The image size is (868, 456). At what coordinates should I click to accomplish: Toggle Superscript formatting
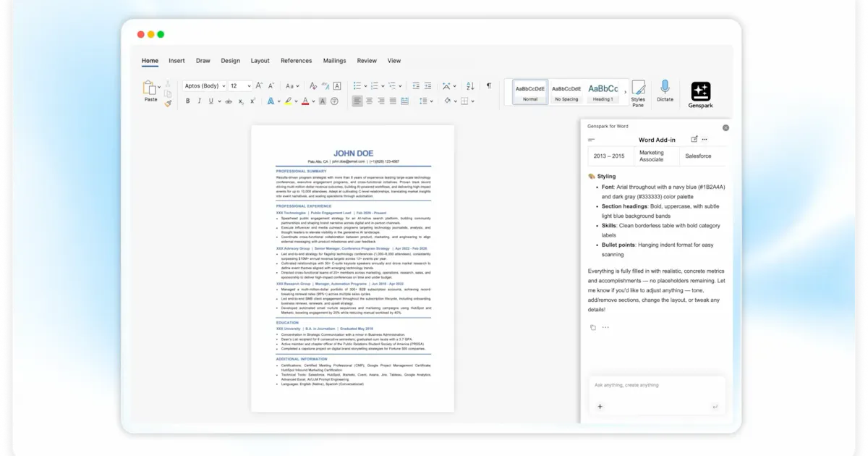[252, 101]
